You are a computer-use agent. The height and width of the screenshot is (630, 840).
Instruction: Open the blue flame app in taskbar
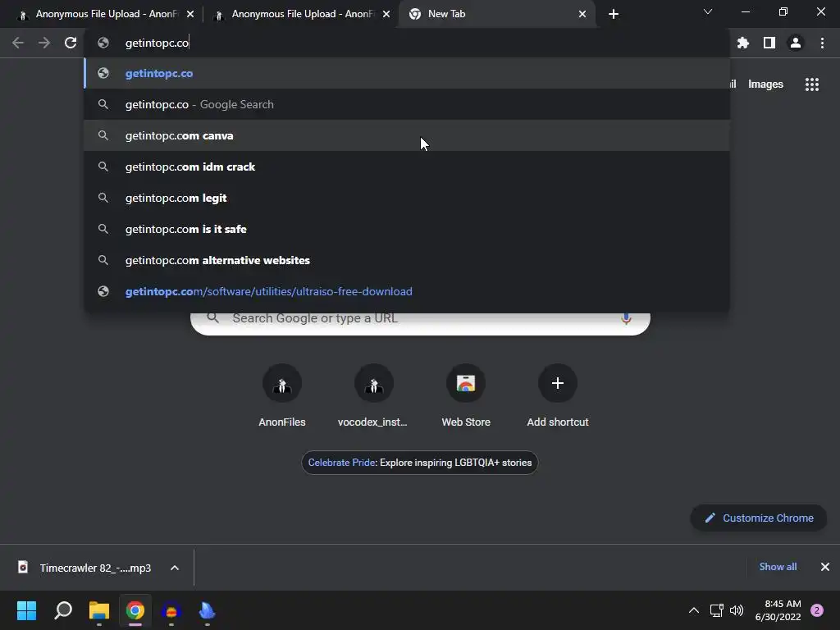pos(207,610)
